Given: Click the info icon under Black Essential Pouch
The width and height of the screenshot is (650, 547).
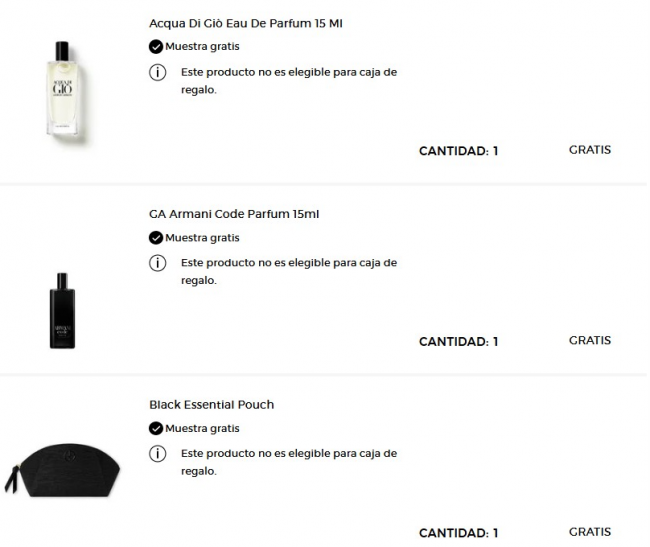Looking at the screenshot, I should click(x=156, y=454).
